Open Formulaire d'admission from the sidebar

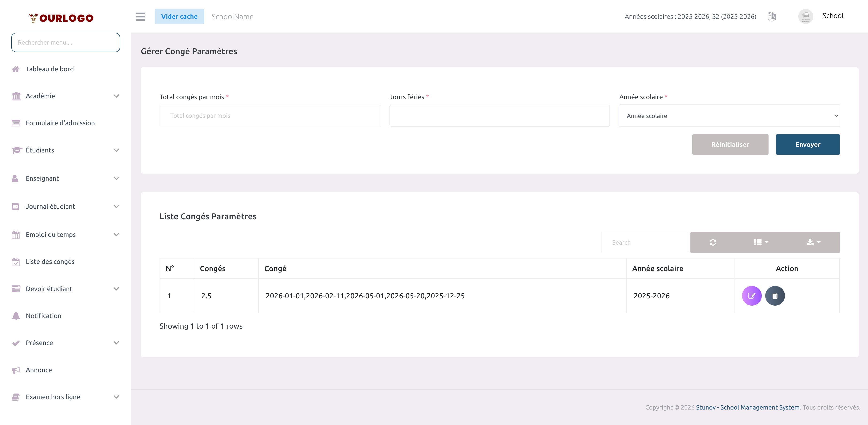(60, 123)
